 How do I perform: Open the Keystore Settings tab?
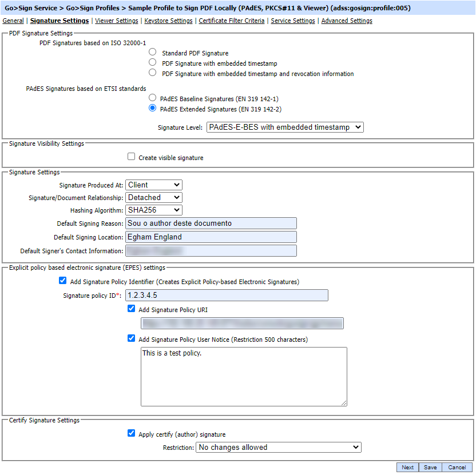tap(168, 21)
